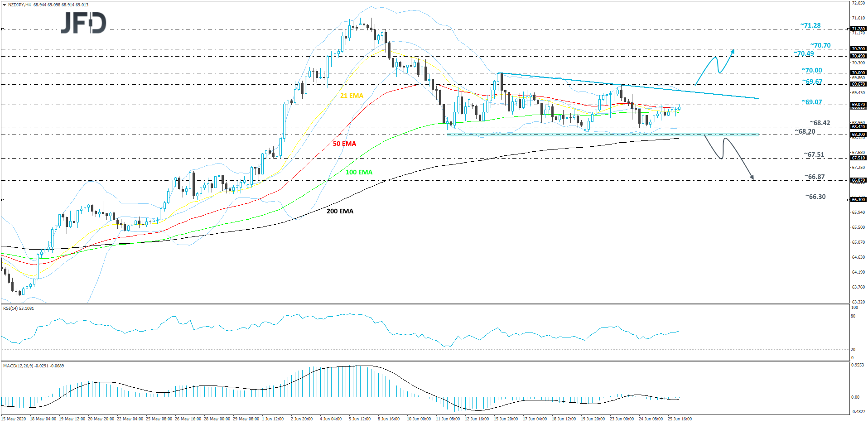This screenshot has width=868, height=424.
Task: Click the 19 Jun 20:00 time label
Action: 593,419
